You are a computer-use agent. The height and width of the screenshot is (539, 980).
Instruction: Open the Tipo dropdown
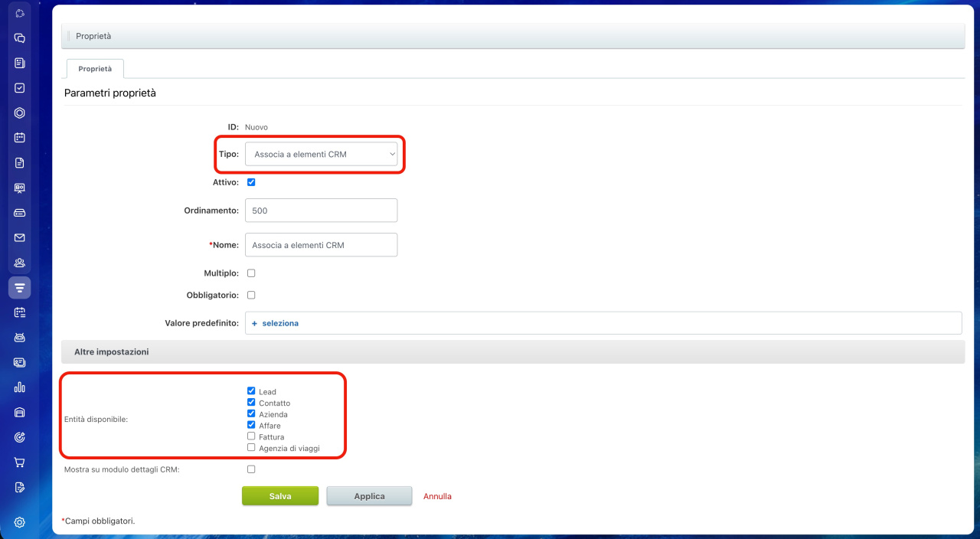(x=322, y=154)
